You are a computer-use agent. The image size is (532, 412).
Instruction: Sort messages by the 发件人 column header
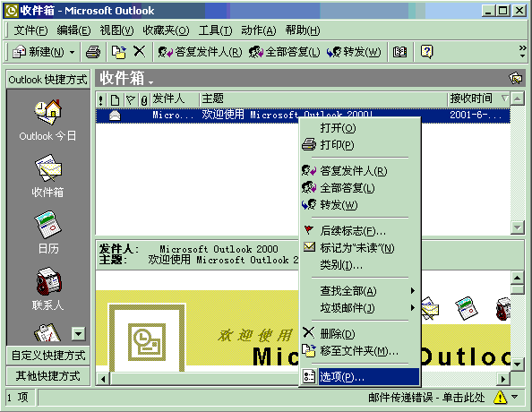click(175, 99)
